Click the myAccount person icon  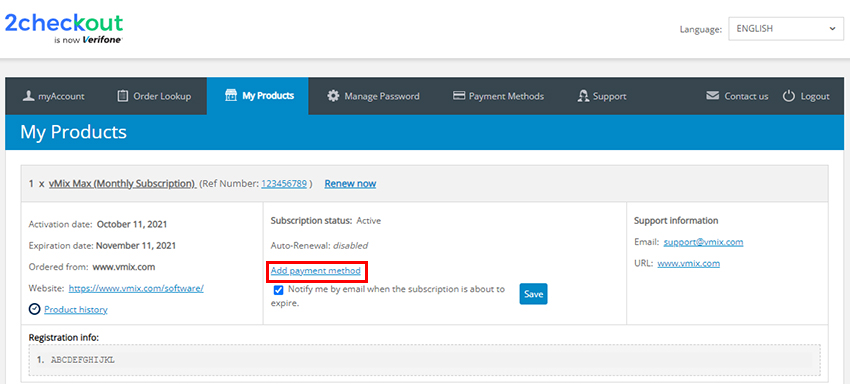28,96
